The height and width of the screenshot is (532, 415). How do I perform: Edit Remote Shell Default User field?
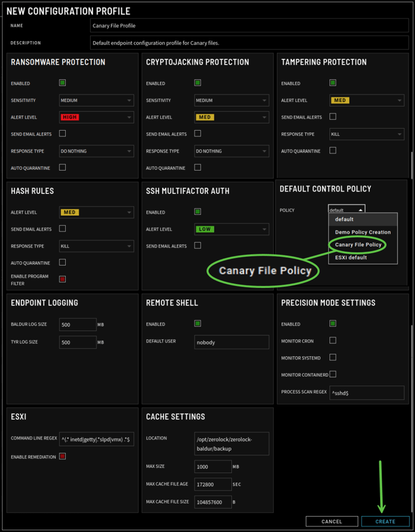coord(232,342)
